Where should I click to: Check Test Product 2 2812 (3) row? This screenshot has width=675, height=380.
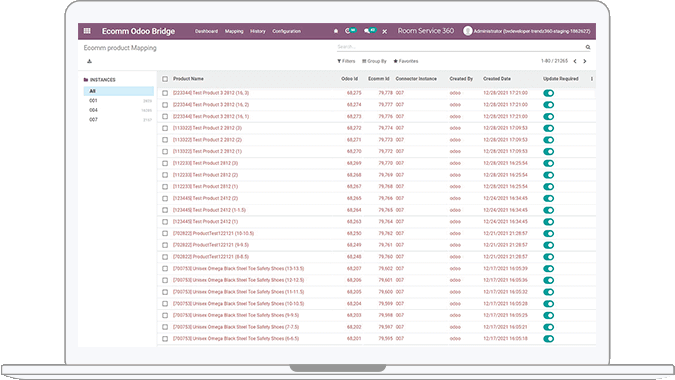coord(165,128)
